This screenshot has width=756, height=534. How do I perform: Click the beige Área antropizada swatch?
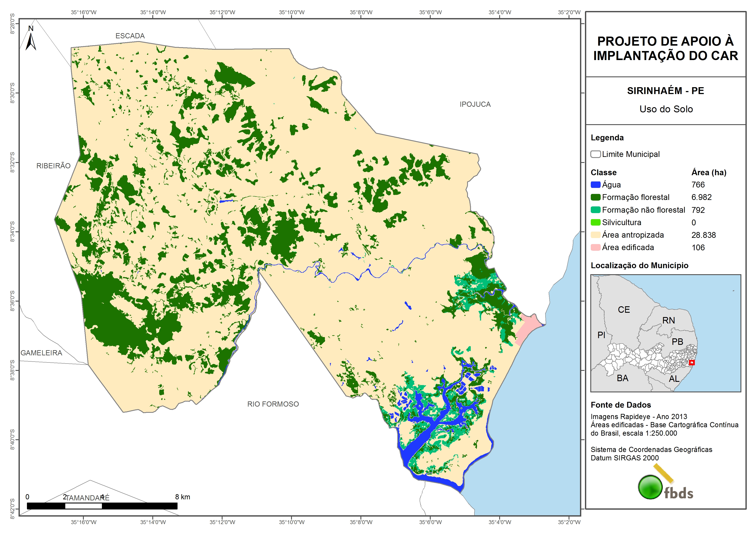coord(595,235)
